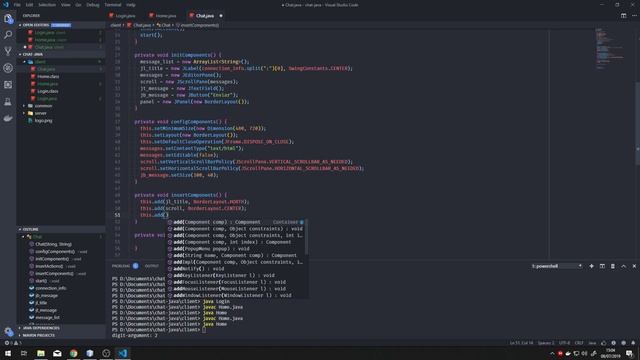Open the notifications bell in the status bar
The height and width of the screenshot is (360, 640).
tap(633, 343)
